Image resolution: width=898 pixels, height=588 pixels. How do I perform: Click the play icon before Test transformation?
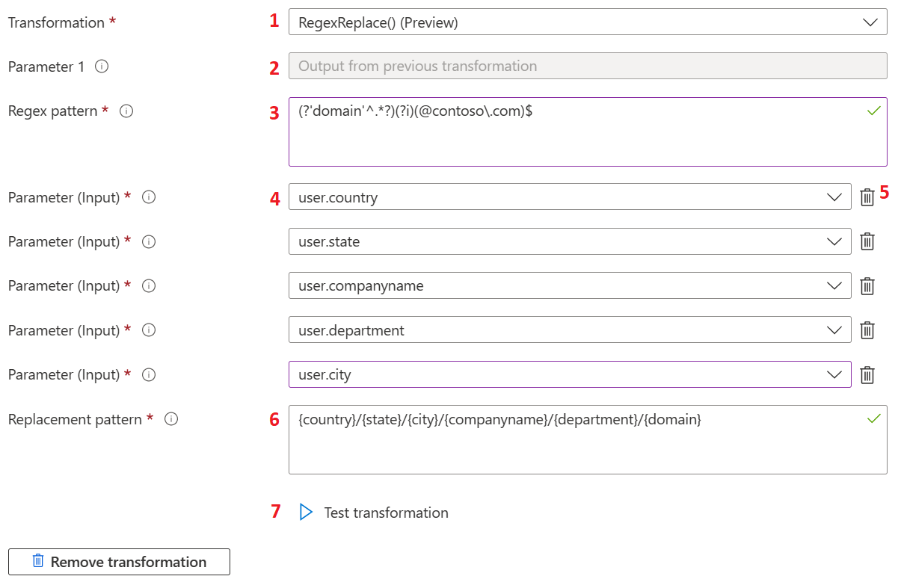pos(306,511)
